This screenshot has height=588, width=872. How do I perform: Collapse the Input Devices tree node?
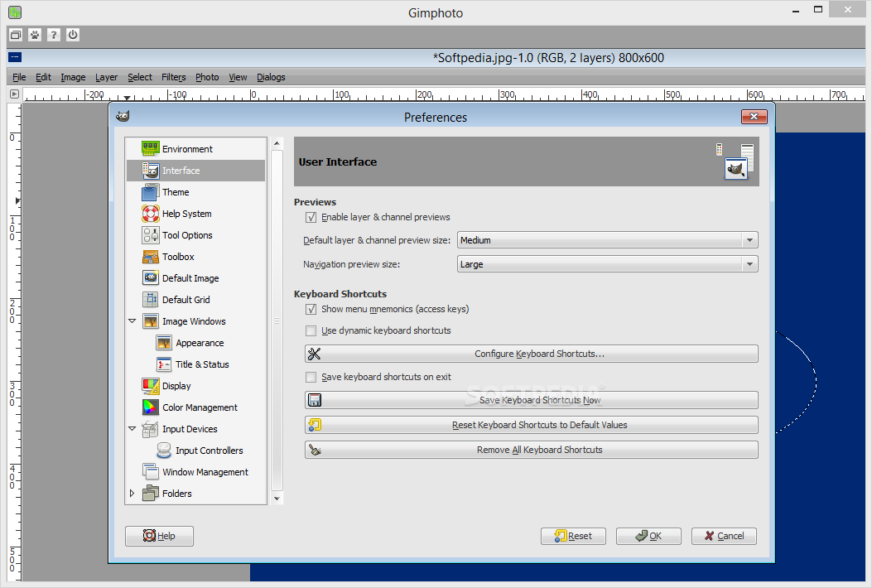pos(132,429)
